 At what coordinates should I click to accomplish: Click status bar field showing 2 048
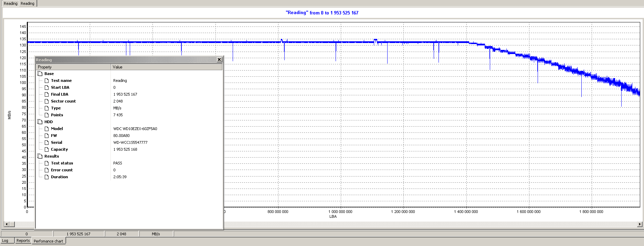click(x=121, y=234)
